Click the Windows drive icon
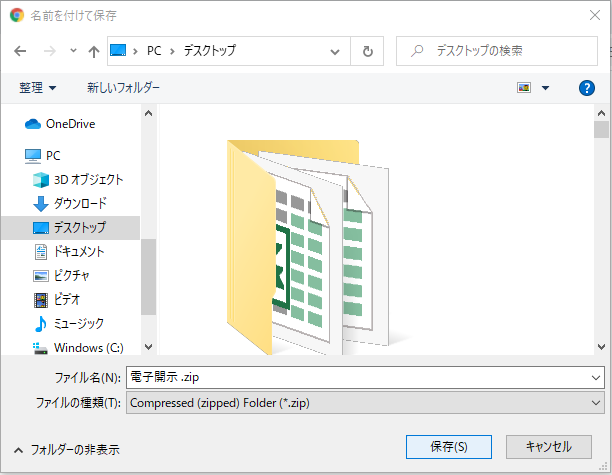This screenshot has height=475, width=612. pos(40,349)
